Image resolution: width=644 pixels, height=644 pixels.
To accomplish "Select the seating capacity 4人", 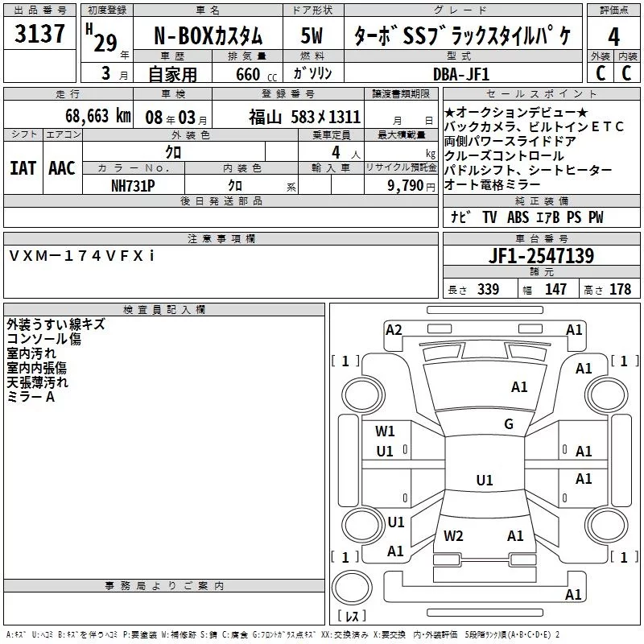I will coord(346,153).
